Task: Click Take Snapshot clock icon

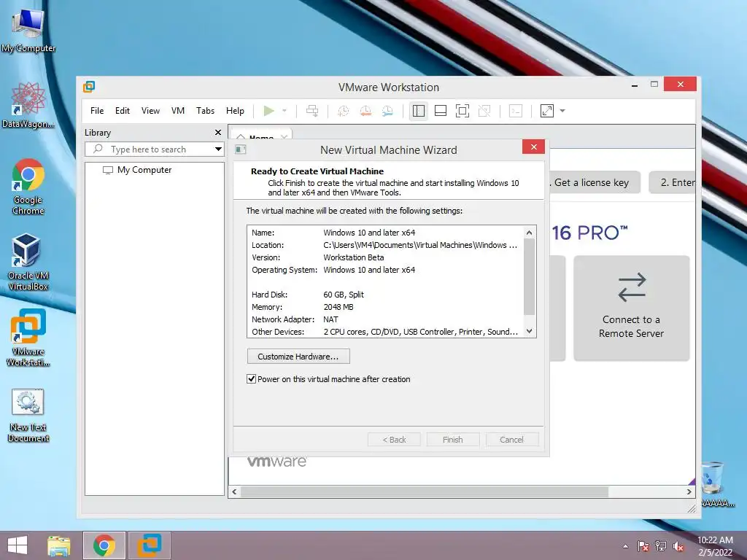Action: click(344, 111)
